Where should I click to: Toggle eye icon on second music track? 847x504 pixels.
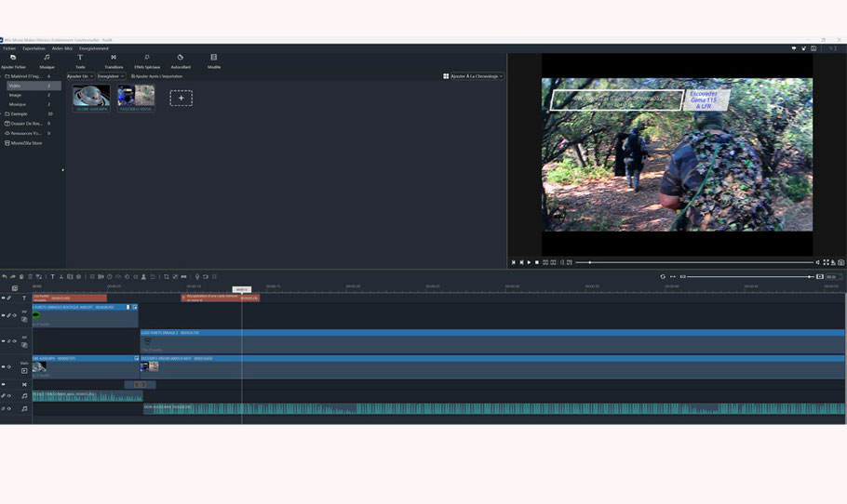pyautogui.click(x=8, y=408)
